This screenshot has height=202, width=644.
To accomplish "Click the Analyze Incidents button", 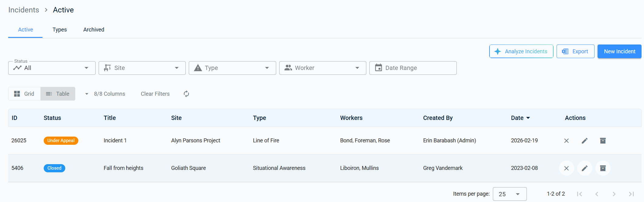I will point(521,51).
